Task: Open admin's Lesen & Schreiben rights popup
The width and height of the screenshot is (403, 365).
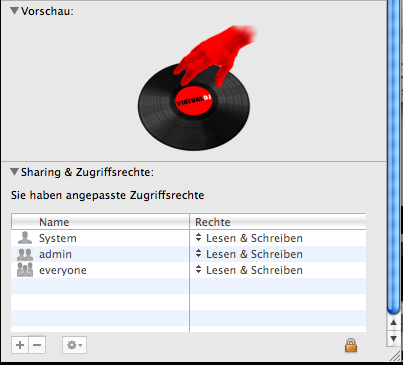Action: pos(249,254)
